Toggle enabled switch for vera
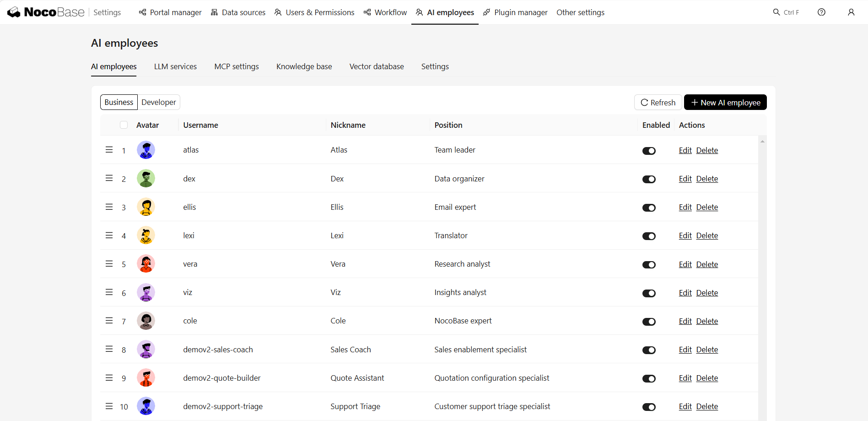This screenshot has width=868, height=421. tap(649, 265)
